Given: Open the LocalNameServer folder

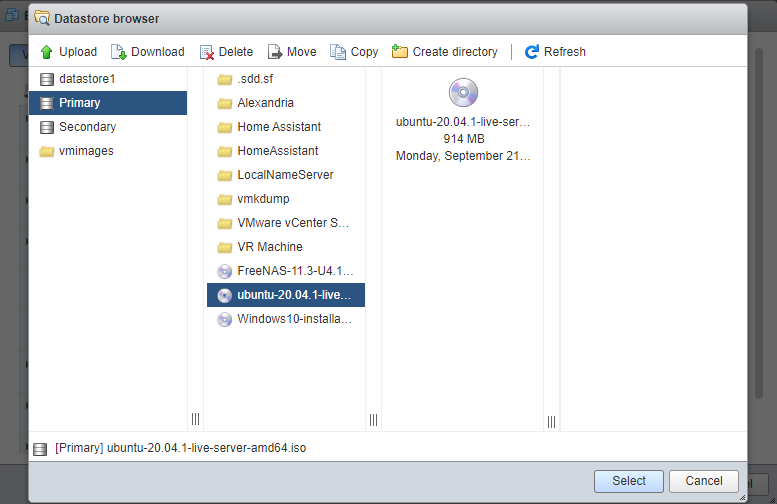Looking at the screenshot, I should click(286, 175).
